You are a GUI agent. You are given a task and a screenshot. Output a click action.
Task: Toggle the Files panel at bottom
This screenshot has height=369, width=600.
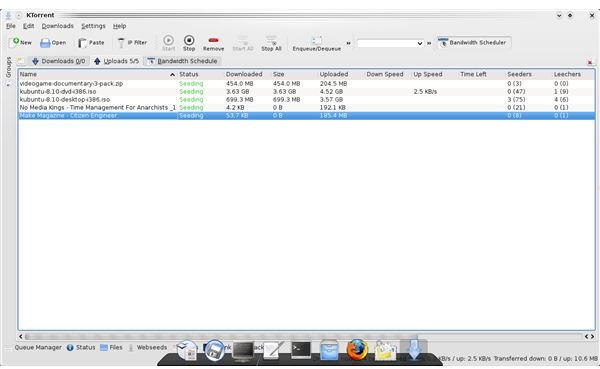point(111,347)
